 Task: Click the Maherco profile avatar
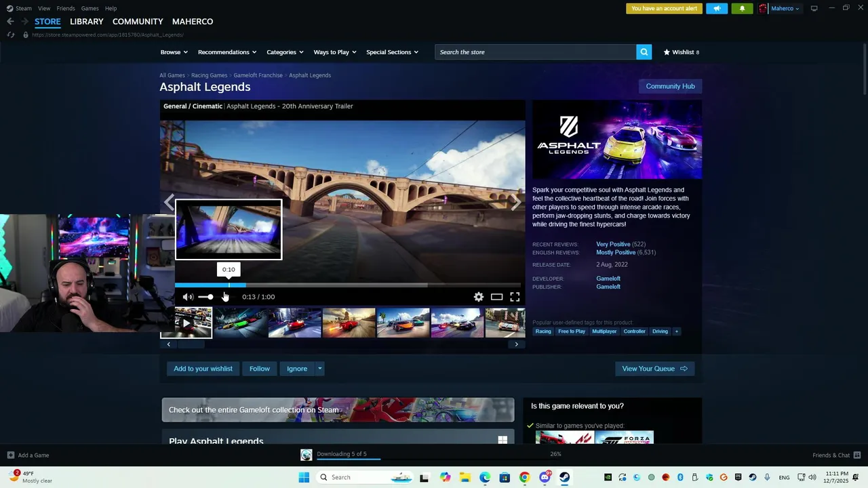(763, 8)
